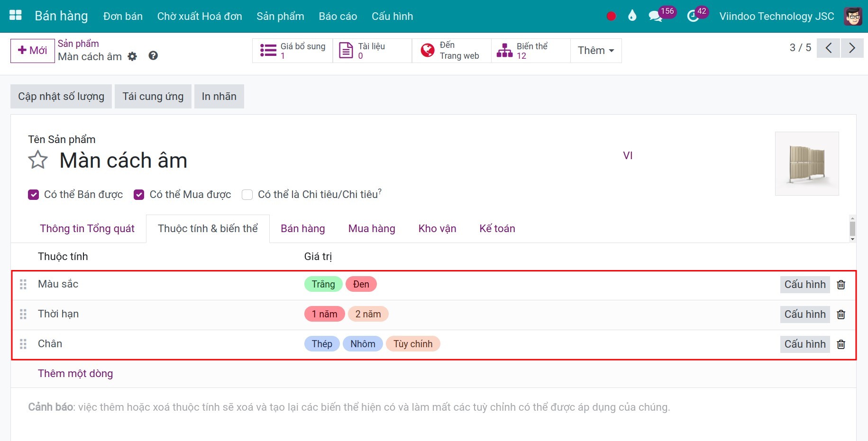Image resolution: width=868 pixels, height=441 pixels.
Task: Click the help question mark icon
Action: [153, 56]
